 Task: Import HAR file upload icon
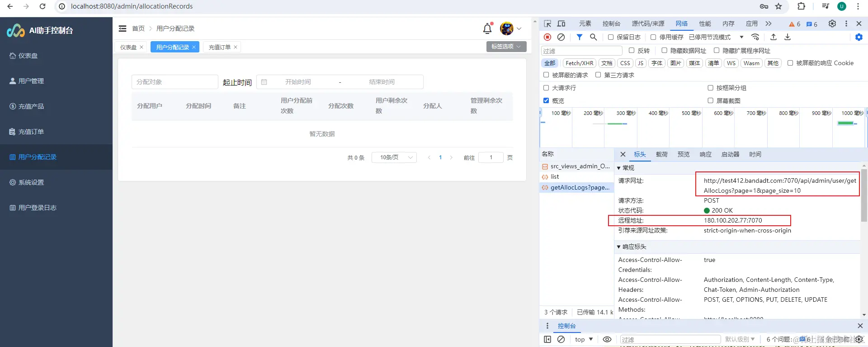point(774,37)
